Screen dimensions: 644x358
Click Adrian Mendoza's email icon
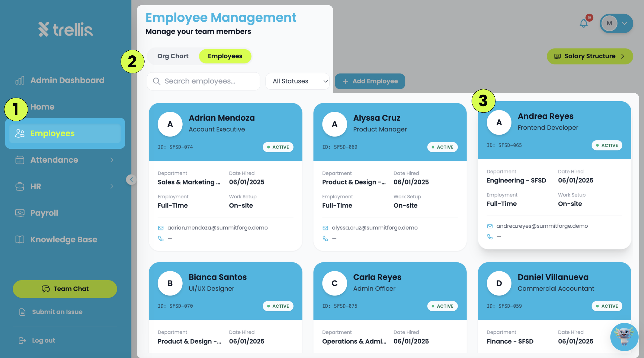click(161, 228)
